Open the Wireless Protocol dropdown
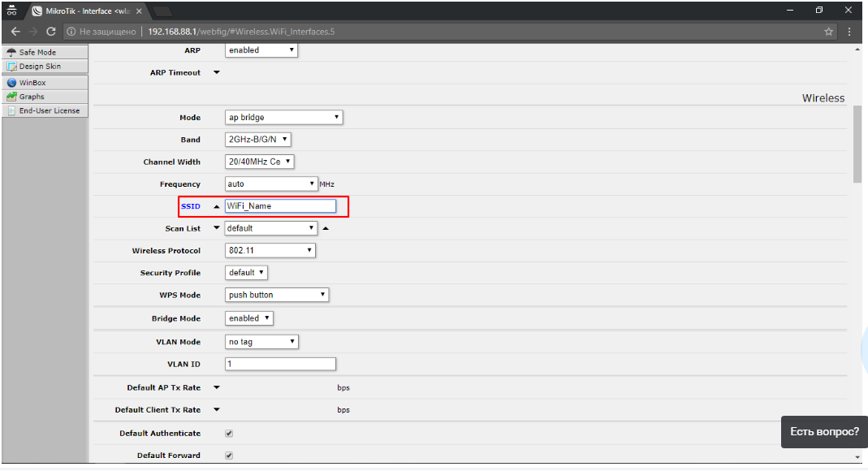Image resolution: width=868 pixels, height=471 pixels. (x=270, y=251)
